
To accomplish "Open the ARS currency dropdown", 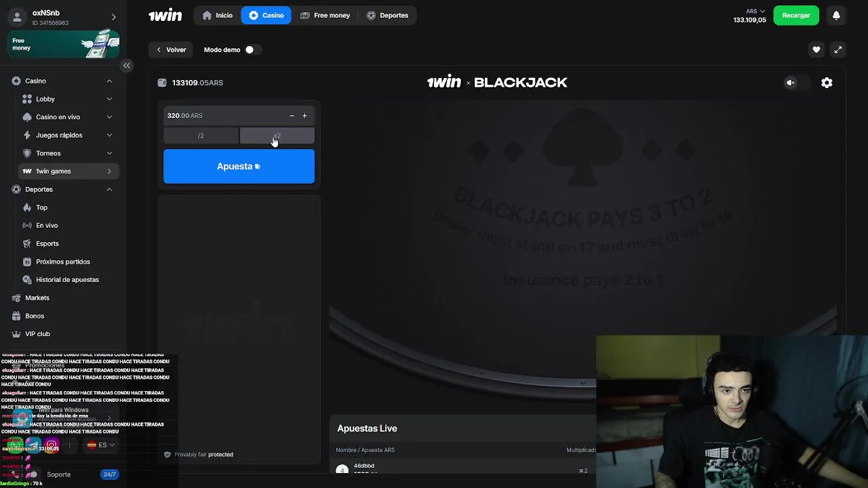I will point(755,11).
